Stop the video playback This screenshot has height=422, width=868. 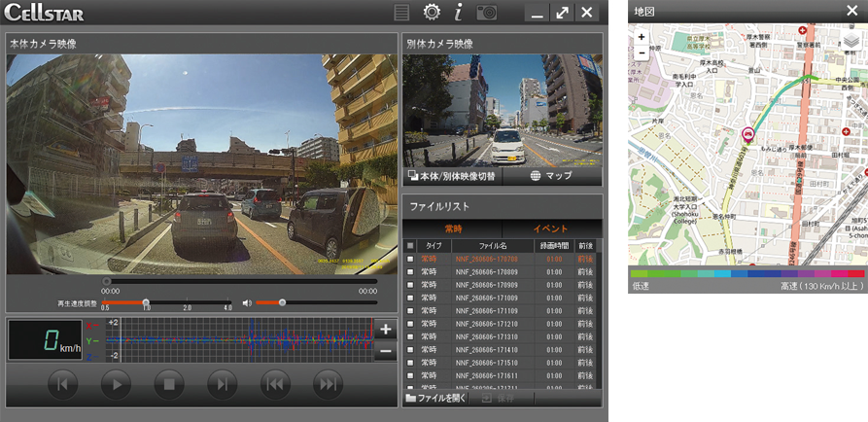169,384
